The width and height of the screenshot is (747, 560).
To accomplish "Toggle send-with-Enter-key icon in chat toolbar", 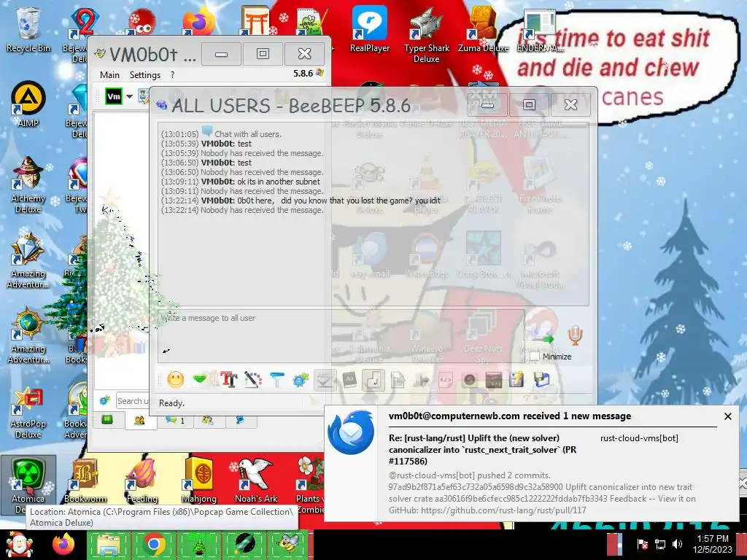I will pos(373,379).
